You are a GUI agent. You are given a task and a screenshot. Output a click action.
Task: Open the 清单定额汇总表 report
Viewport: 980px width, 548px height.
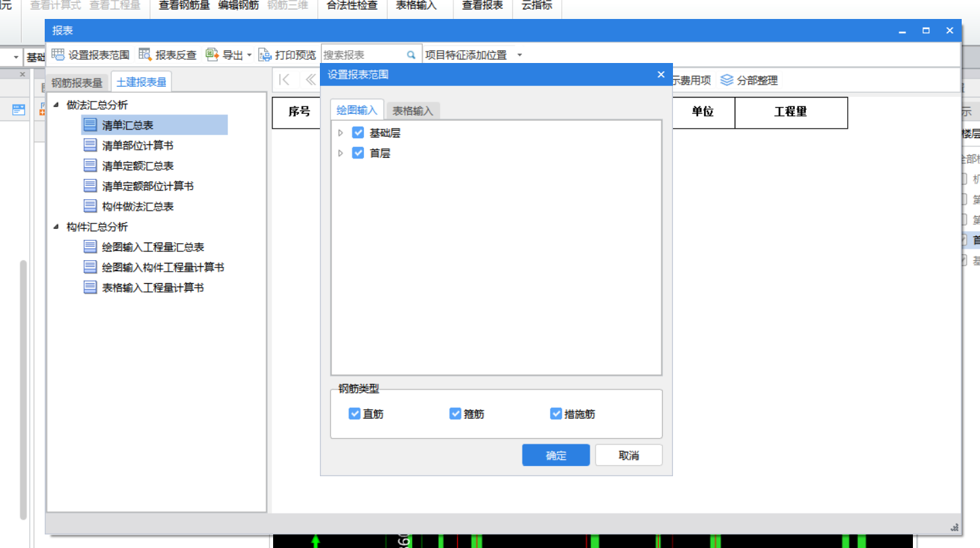138,166
